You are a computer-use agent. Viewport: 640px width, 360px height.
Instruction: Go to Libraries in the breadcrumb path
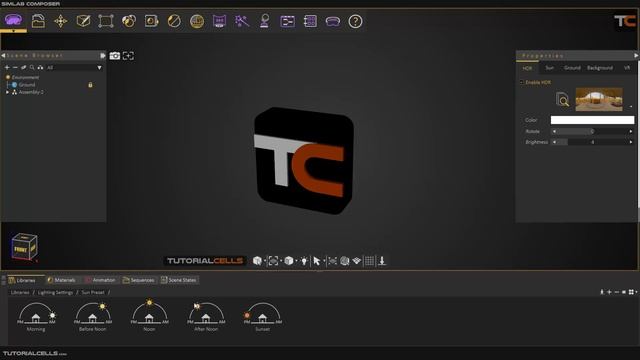click(x=20, y=293)
